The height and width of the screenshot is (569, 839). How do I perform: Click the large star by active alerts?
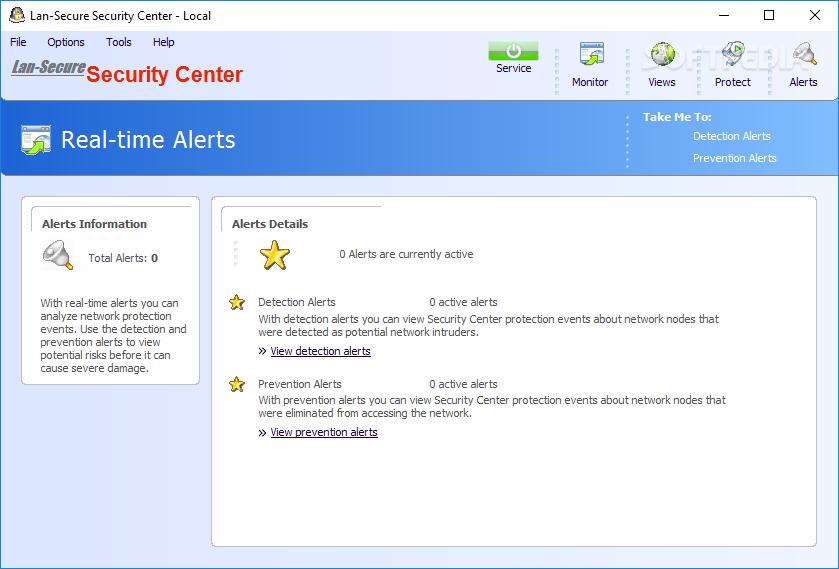pos(274,255)
